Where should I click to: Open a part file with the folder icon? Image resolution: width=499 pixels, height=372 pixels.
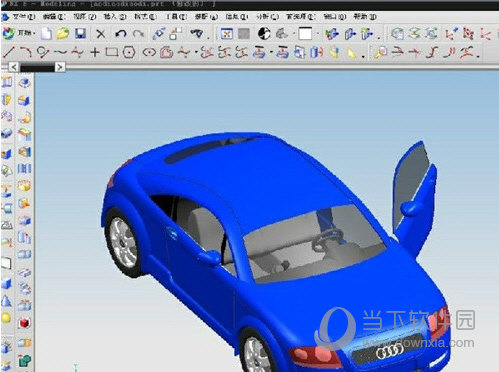(63, 33)
